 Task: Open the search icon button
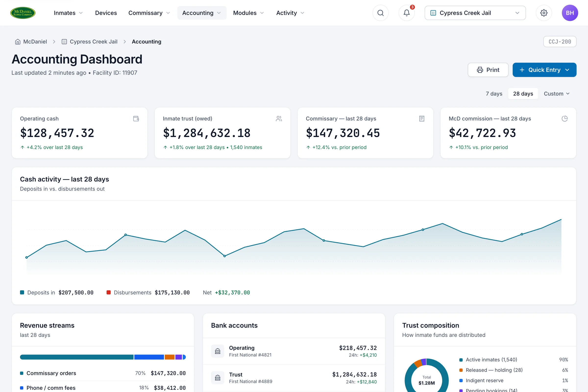click(380, 13)
